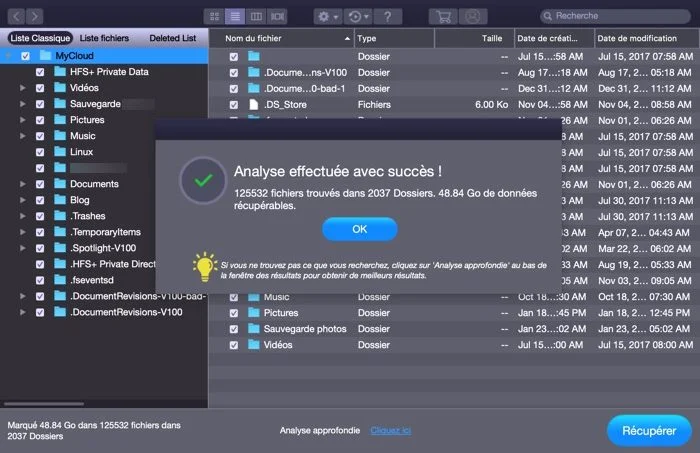Uncheck the .DS_Store file checkbox
Image resolution: width=700 pixels, height=453 pixels.
(x=234, y=105)
